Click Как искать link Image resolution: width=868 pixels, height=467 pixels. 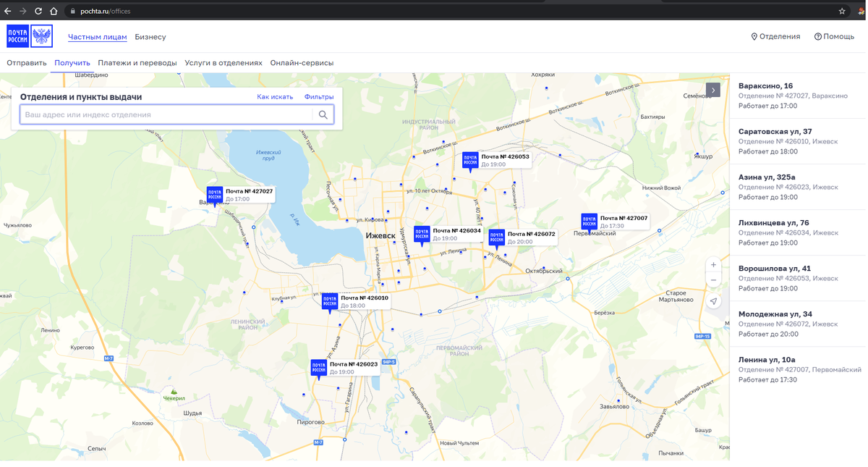(275, 97)
